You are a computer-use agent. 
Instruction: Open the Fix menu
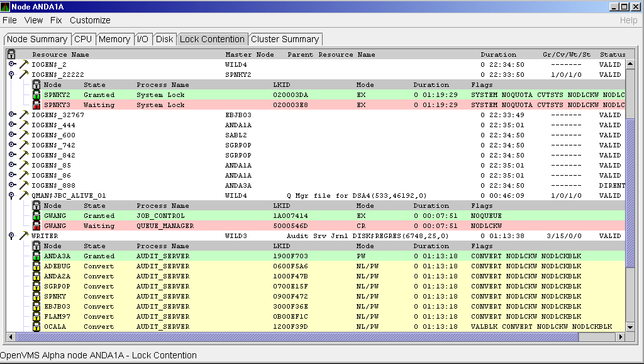(56, 20)
